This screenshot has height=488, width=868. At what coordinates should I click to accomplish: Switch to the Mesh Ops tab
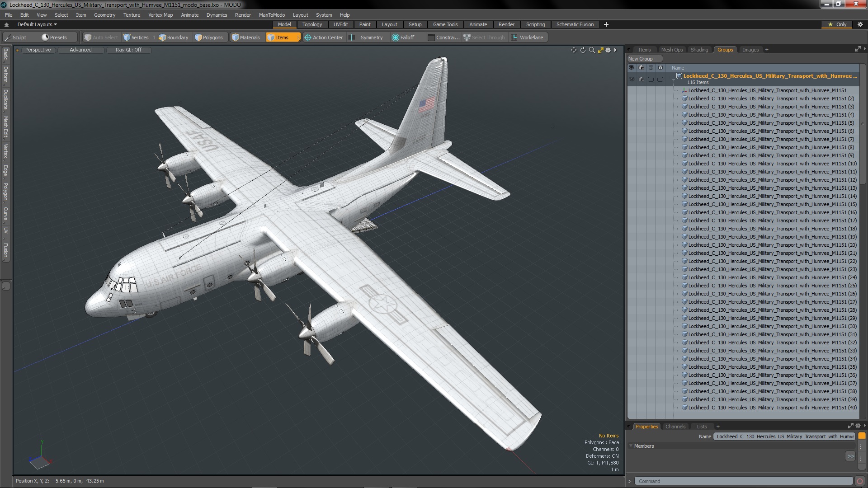point(672,50)
